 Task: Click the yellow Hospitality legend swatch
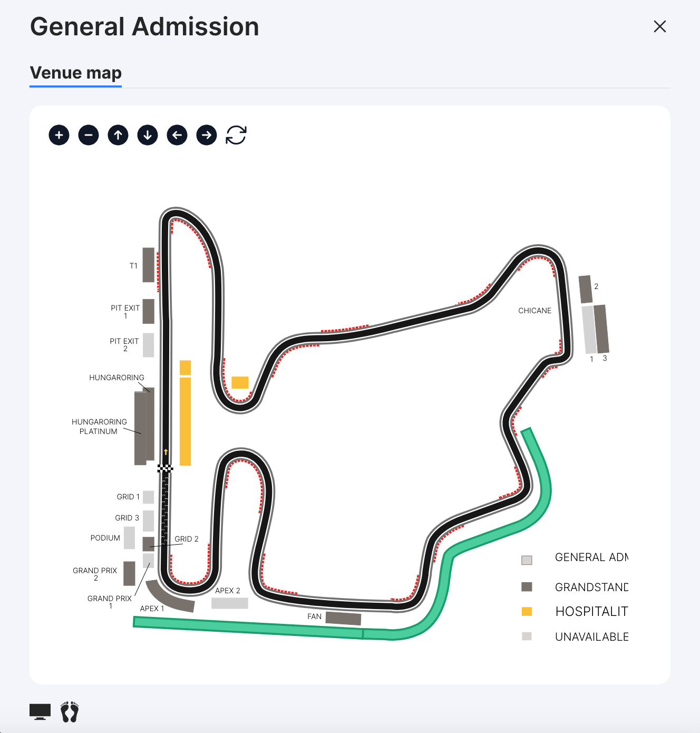coord(527,612)
